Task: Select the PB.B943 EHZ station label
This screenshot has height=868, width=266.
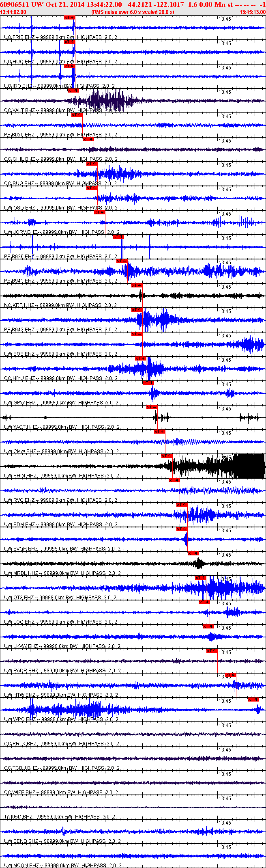Action: (x=60, y=330)
